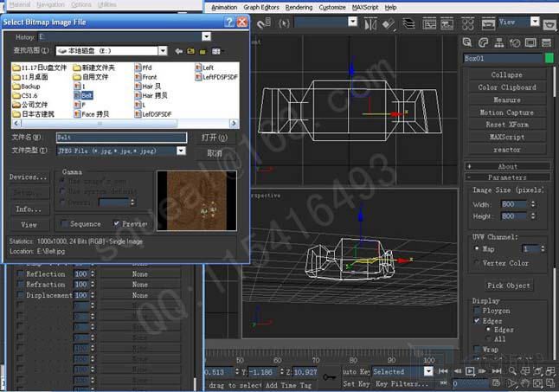The height and width of the screenshot is (392, 559).
Task: Open the view menu icon in file dialog
Action: point(216,51)
